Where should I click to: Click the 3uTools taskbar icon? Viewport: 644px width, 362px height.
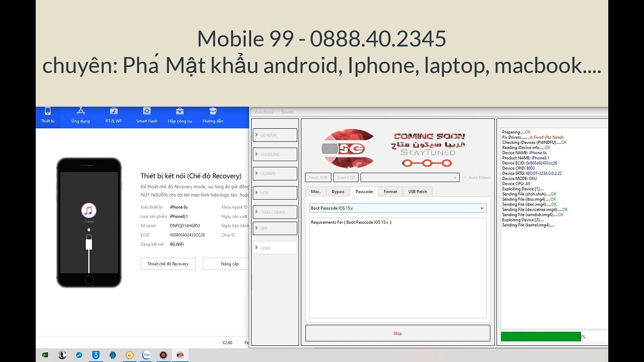click(x=96, y=355)
